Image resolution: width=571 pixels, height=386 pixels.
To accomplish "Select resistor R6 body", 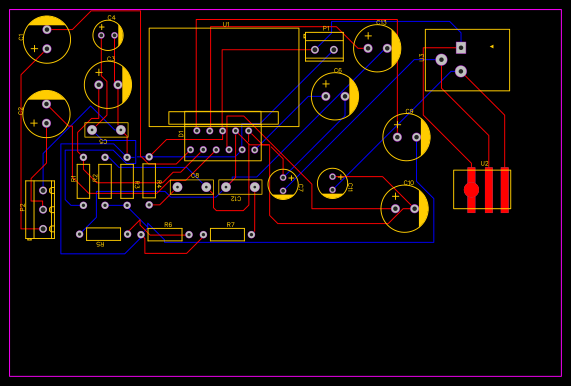I will (x=165, y=235).
